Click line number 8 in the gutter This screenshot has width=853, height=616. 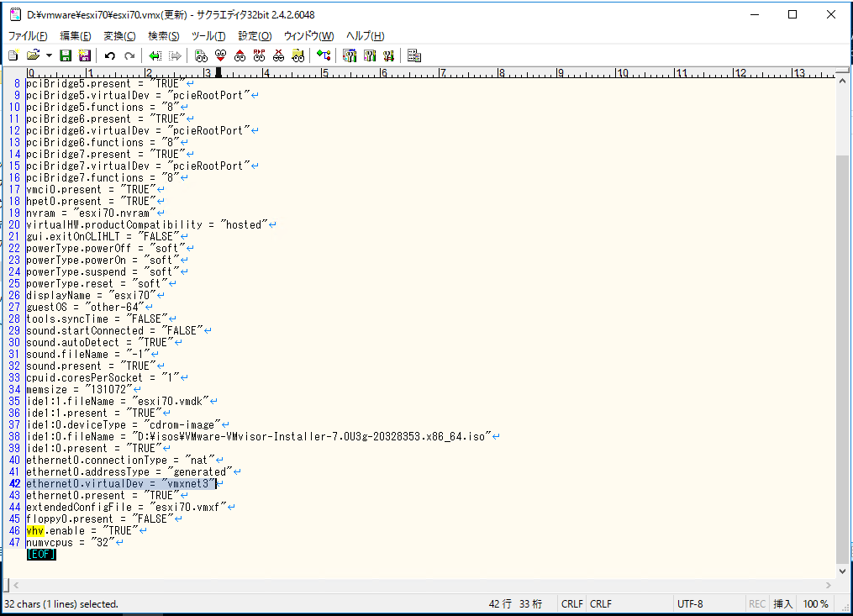pos(17,84)
